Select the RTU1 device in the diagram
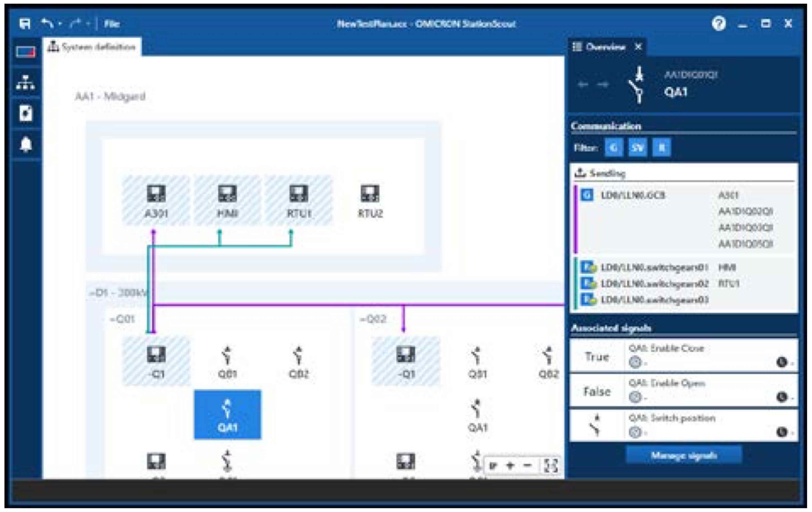812x512 pixels. (299, 201)
